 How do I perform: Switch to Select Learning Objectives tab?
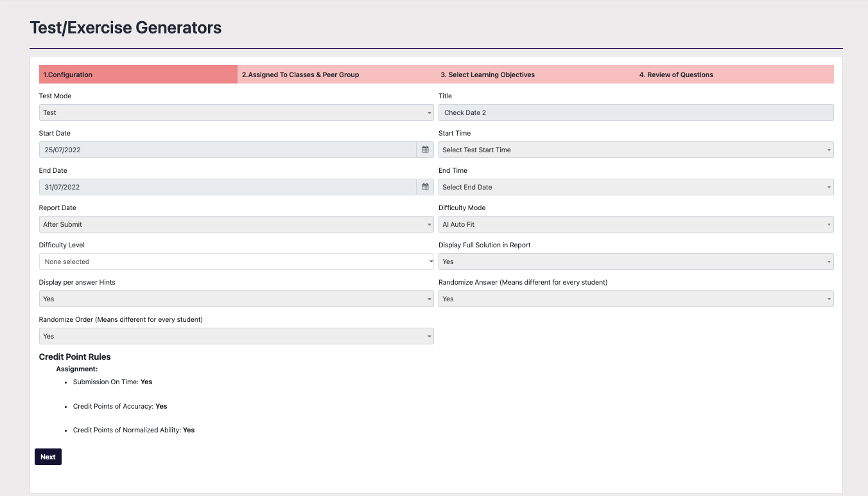[535, 75]
